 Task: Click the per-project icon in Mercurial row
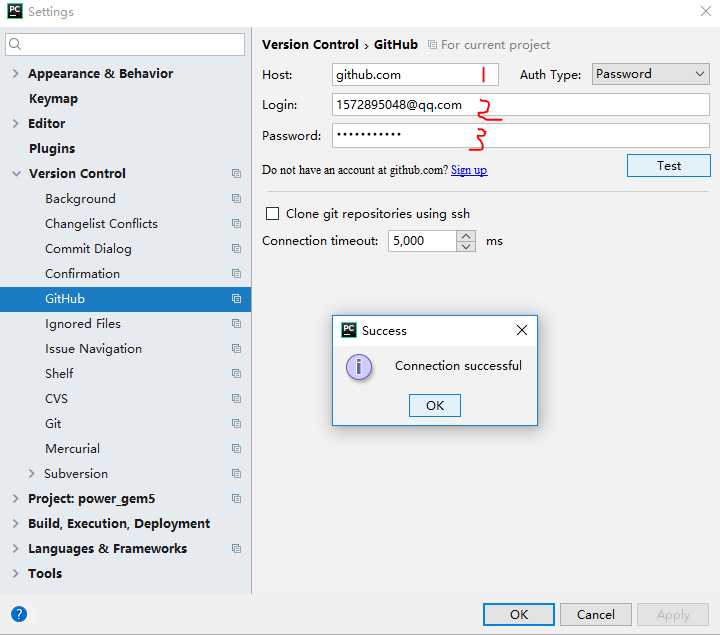coord(236,449)
